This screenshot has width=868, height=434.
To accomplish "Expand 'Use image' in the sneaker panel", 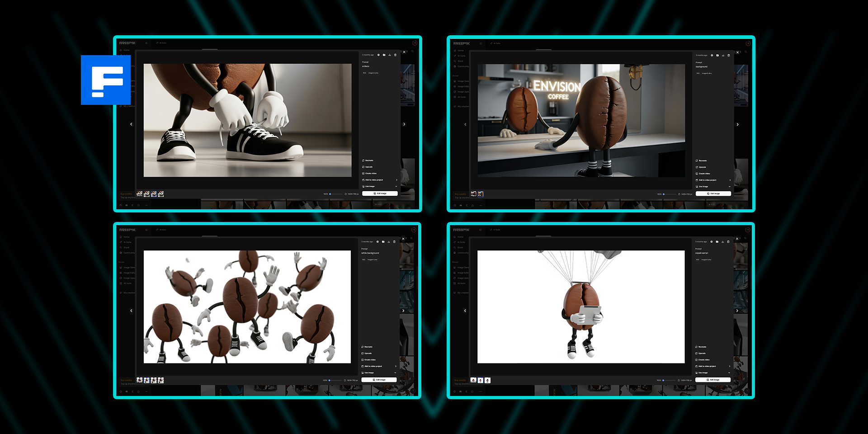I will click(x=396, y=186).
